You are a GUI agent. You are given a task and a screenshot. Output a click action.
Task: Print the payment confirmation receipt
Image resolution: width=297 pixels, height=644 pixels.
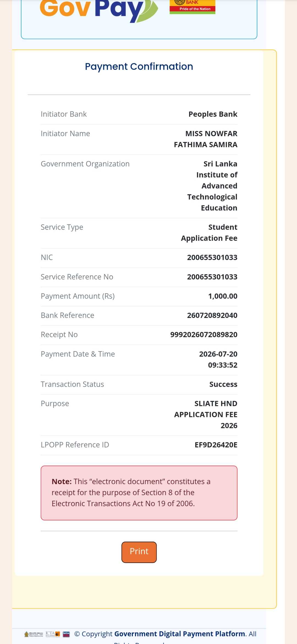139,552
